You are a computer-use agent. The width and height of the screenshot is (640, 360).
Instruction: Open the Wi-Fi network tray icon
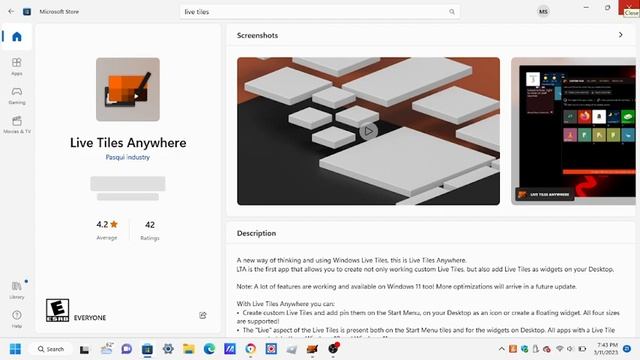pyautogui.click(x=560, y=349)
